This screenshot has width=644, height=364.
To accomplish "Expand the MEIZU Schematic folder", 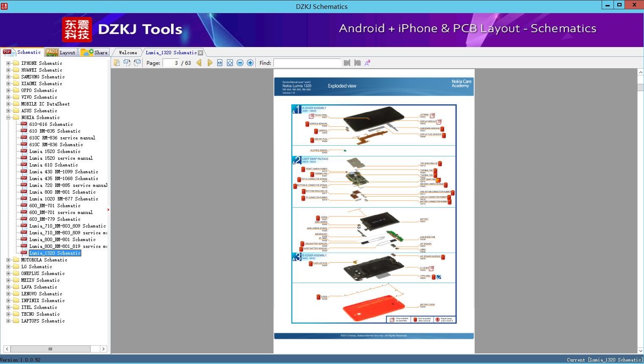I will (8, 280).
